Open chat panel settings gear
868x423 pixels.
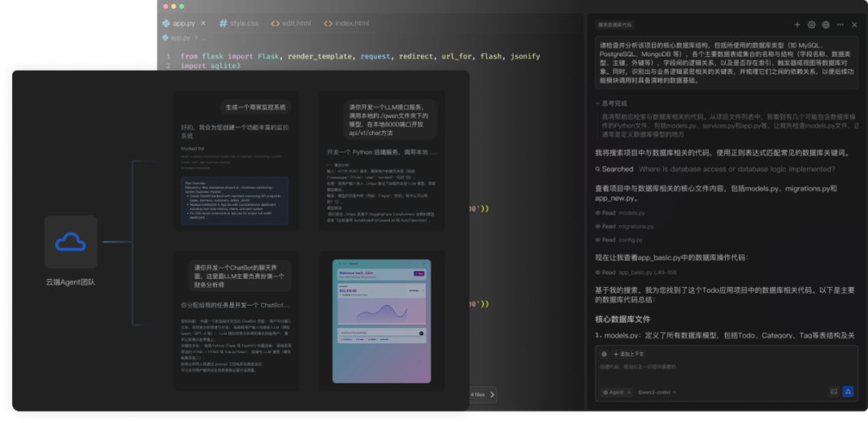[812, 25]
